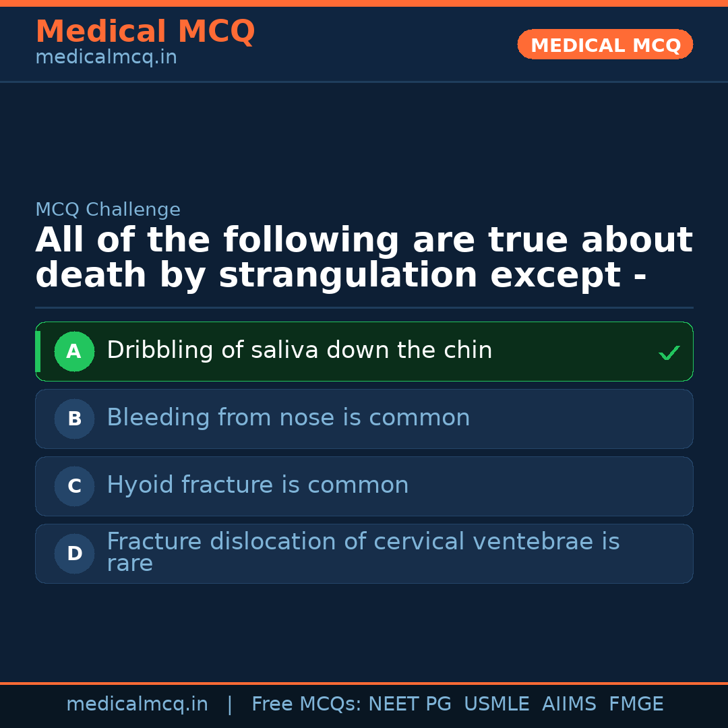Click 'Free MCQs:' footer label
The image size is (728, 728).
307,704
